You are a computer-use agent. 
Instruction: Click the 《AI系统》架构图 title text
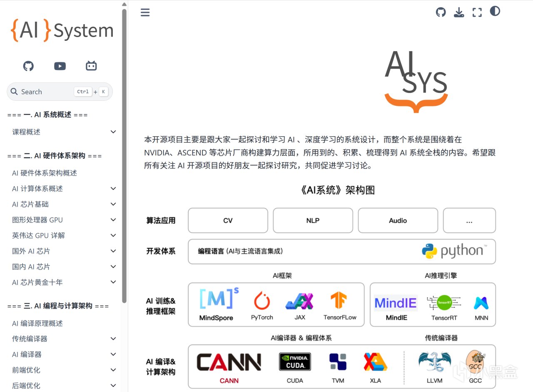coord(337,190)
